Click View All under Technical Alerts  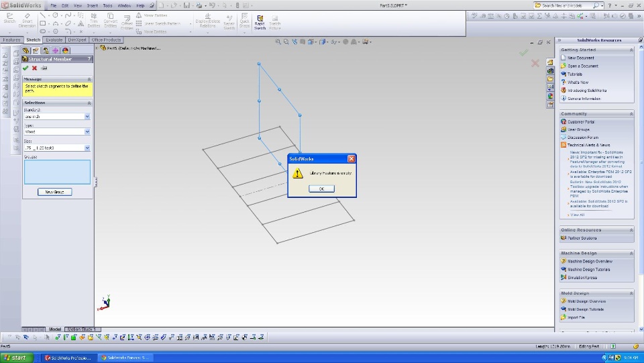pos(577,215)
